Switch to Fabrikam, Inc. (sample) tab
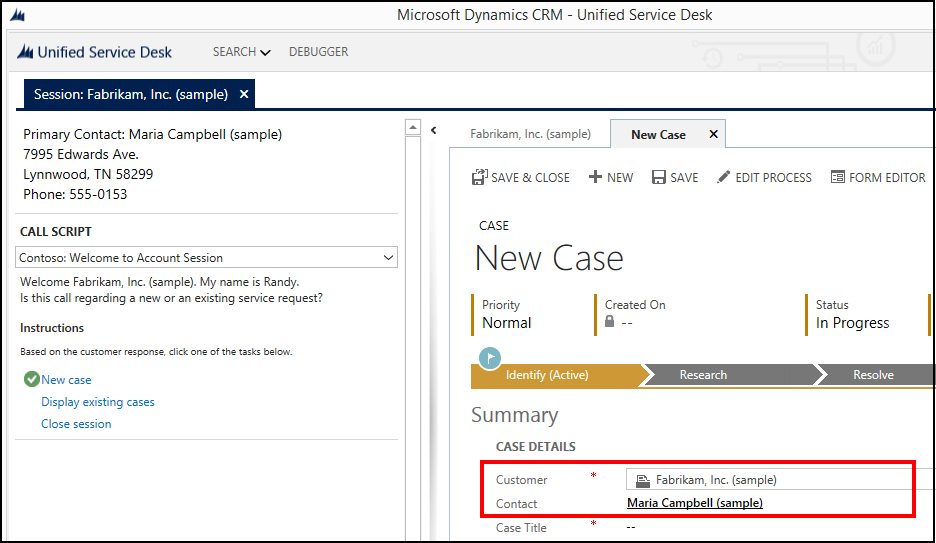Viewport: 936px width, 543px height. pos(530,134)
